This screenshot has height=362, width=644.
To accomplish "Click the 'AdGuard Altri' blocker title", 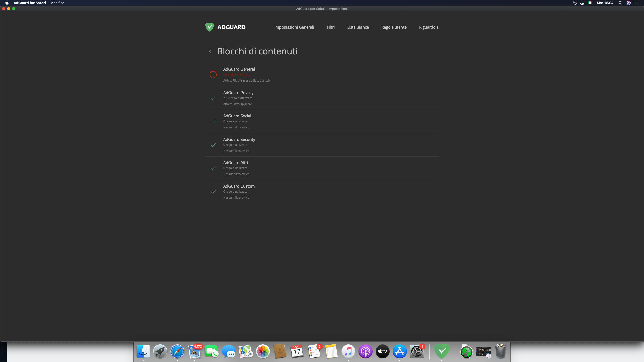I will pos(236,163).
